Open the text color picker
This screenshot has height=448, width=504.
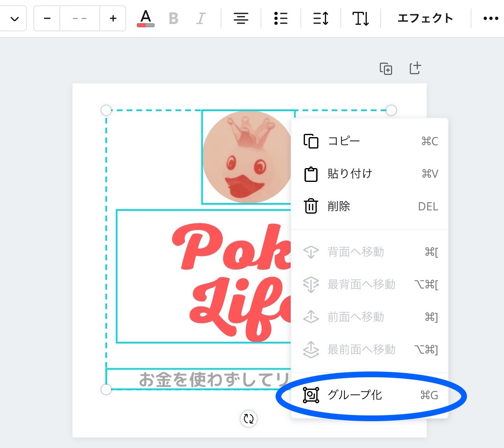(146, 19)
